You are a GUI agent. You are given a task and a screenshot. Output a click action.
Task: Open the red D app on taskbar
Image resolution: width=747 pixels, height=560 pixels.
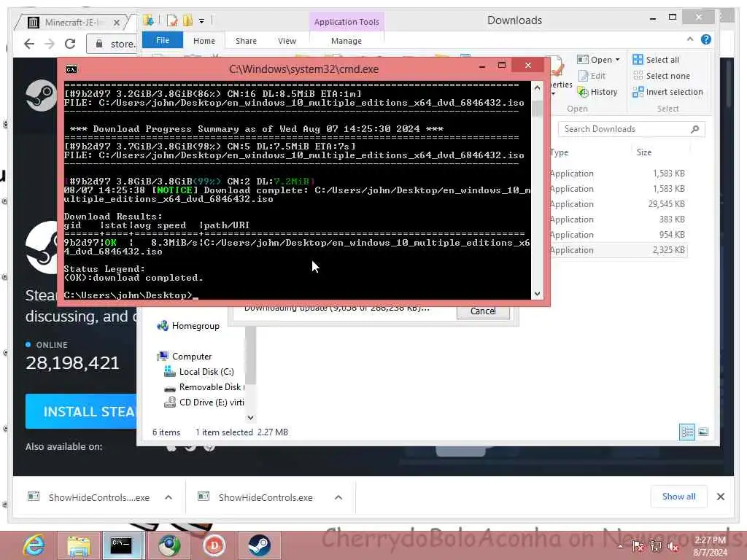[x=214, y=545]
